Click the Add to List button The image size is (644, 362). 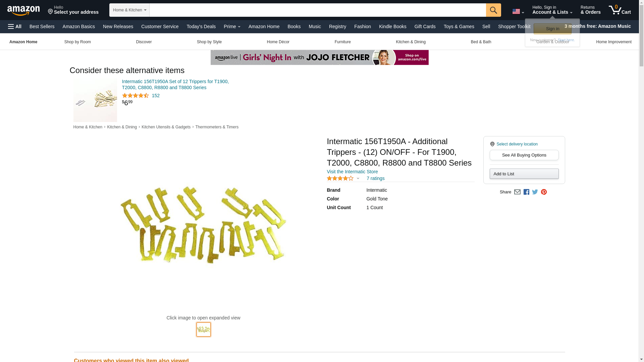pyautogui.click(x=524, y=174)
